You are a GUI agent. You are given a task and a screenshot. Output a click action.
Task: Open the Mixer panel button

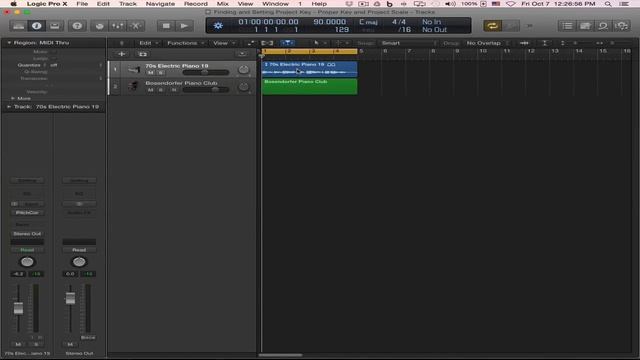coord(118,26)
